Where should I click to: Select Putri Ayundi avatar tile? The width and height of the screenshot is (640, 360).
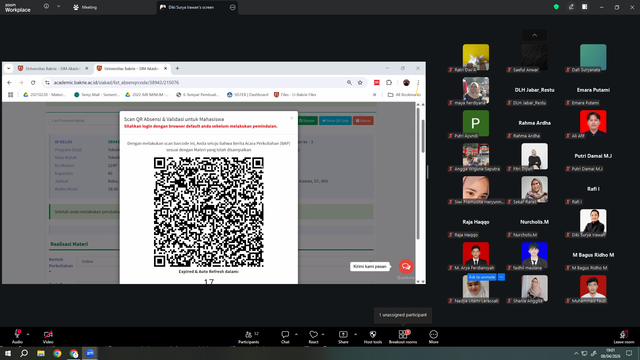click(476, 124)
